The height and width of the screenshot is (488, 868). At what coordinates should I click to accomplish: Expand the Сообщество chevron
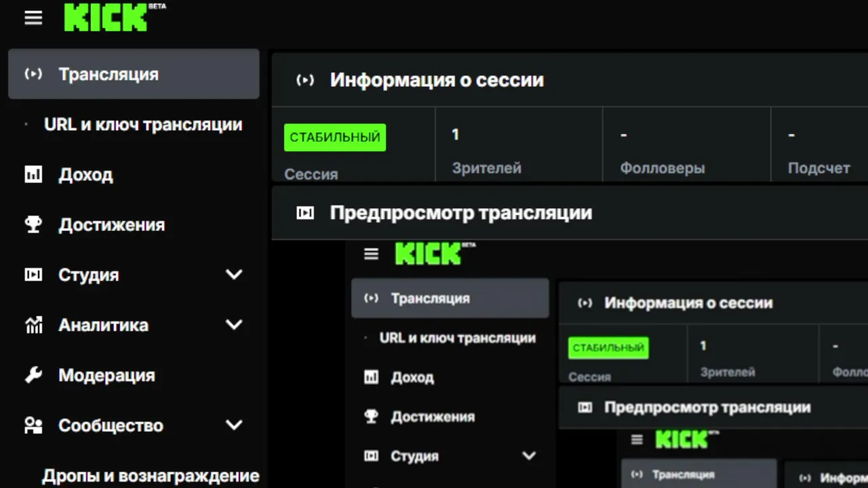point(234,425)
